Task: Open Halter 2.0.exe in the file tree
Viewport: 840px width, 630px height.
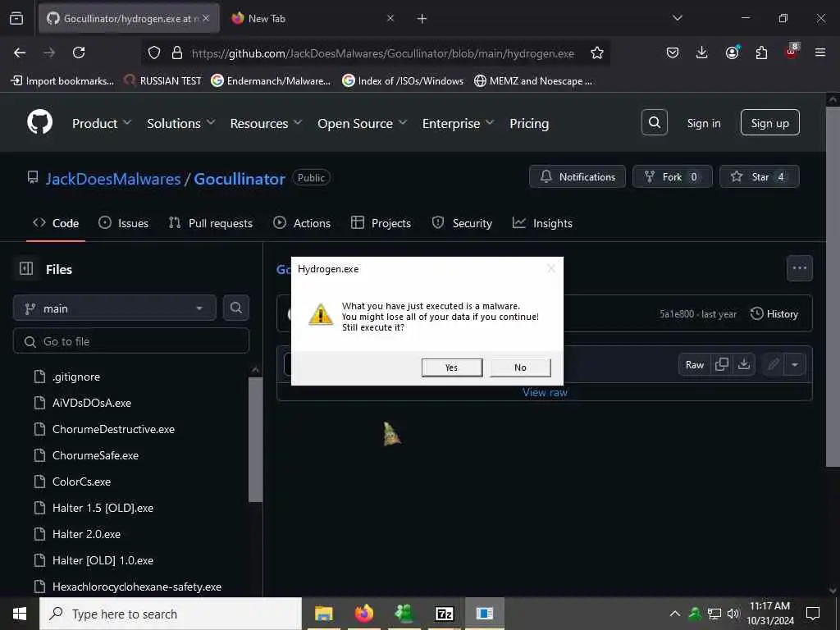Action: (x=86, y=535)
